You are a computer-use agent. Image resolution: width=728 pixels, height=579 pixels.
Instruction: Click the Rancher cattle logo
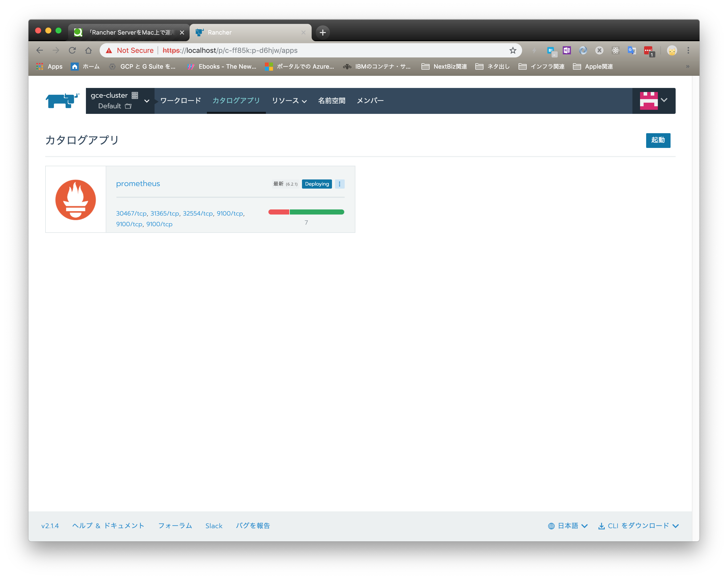pyautogui.click(x=62, y=100)
